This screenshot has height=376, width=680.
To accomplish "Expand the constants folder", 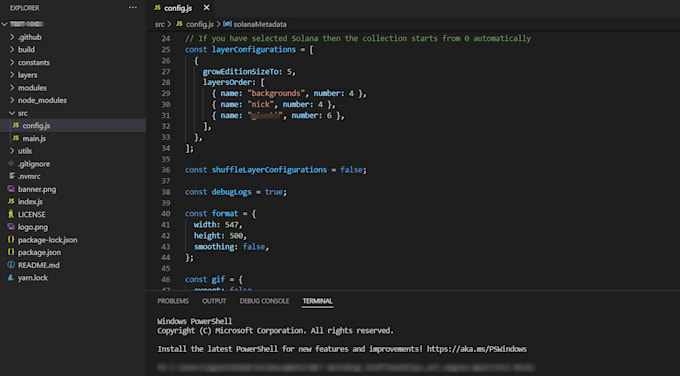I will click(33, 62).
